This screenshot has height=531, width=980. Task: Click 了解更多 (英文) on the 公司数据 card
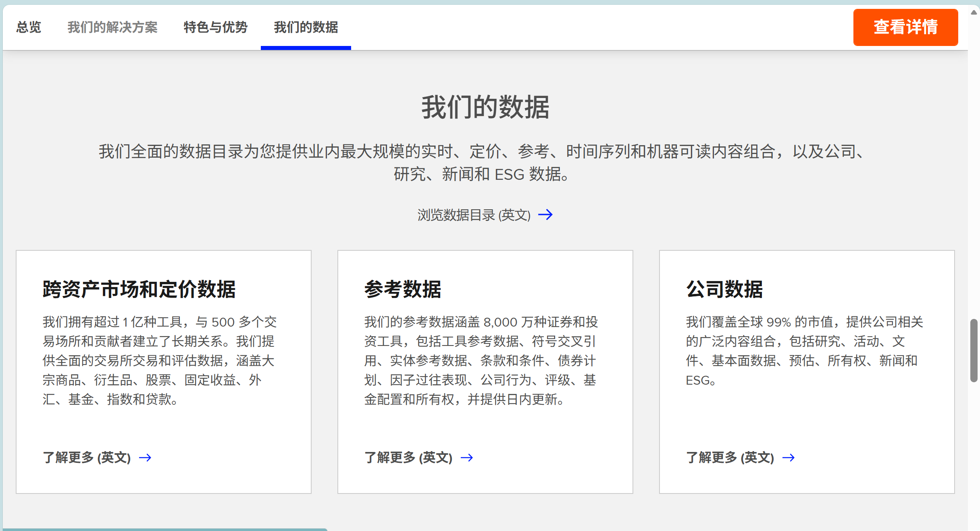tap(730, 458)
